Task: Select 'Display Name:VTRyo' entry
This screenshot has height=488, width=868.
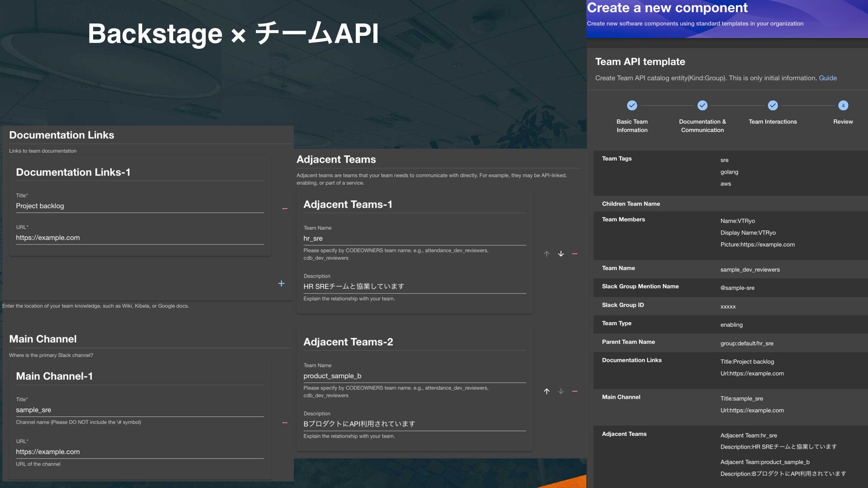Action: [748, 233]
